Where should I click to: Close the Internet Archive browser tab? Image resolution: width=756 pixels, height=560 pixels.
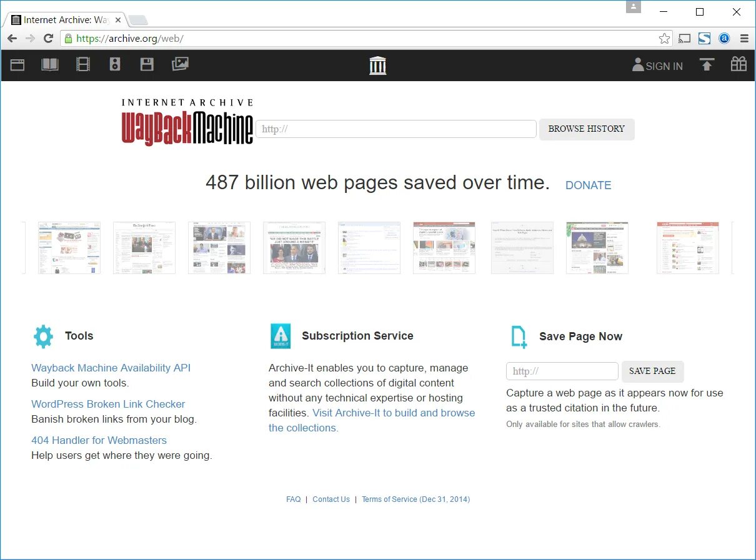point(118,20)
